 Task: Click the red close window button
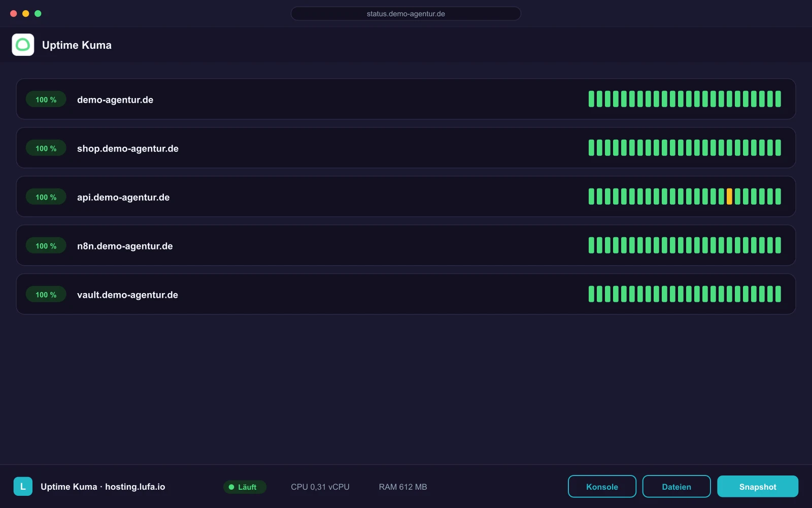(14, 14)
